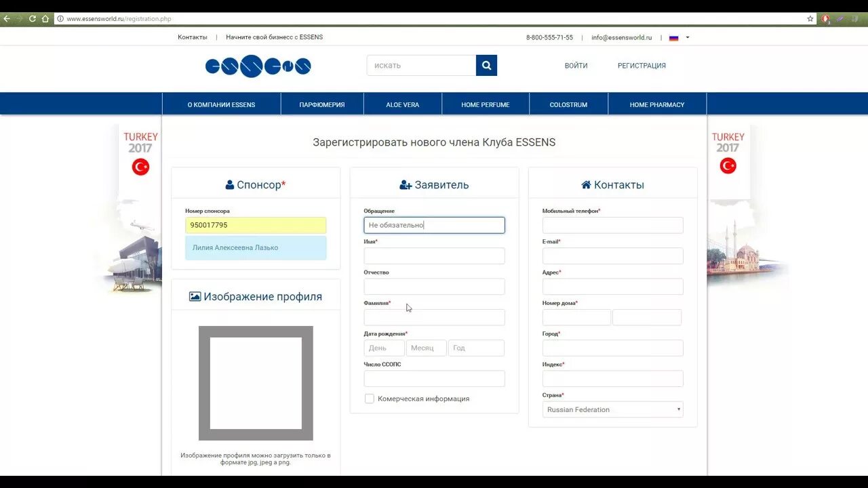Open COLOSTRUM menu item

point(569,104)
